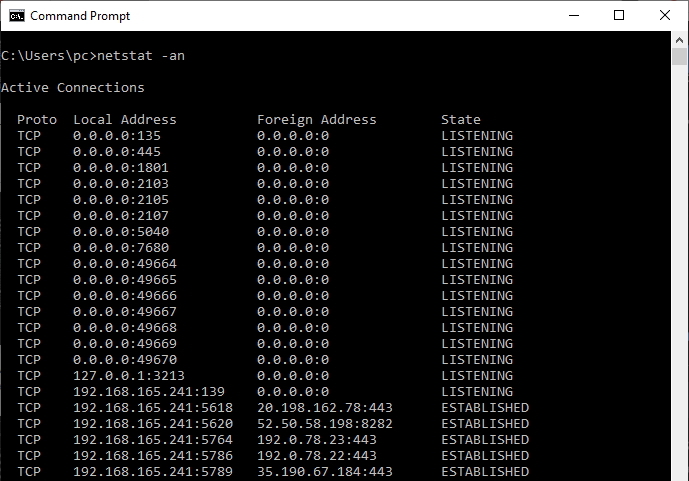689x481 pixels.
Task: Click TCP protocol in the 0.0.0.0:445 row
Action: pyautogui.click(x=29, y=152)
